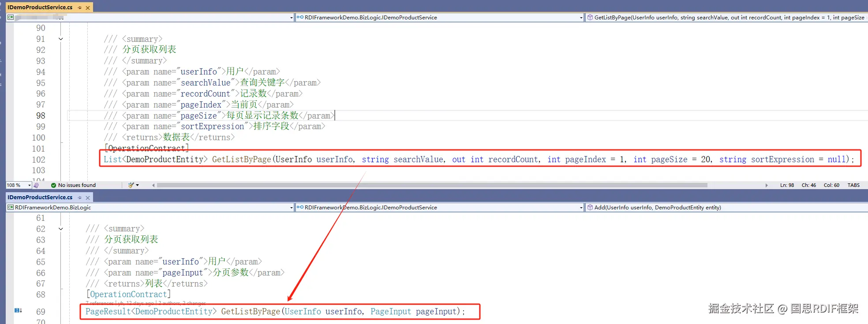The image size is (868, 324).
Task: Click summary text 分页获取列表 on line 63
Action: point(131,240)
